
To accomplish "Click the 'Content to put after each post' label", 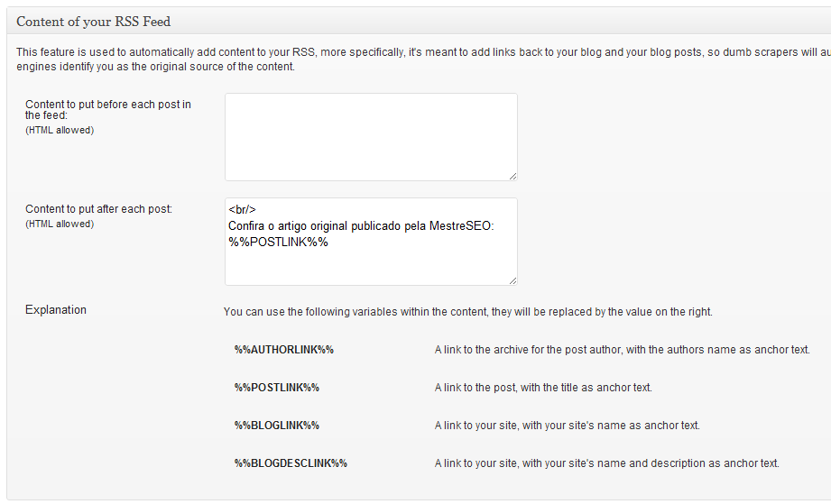I will 98,209.
